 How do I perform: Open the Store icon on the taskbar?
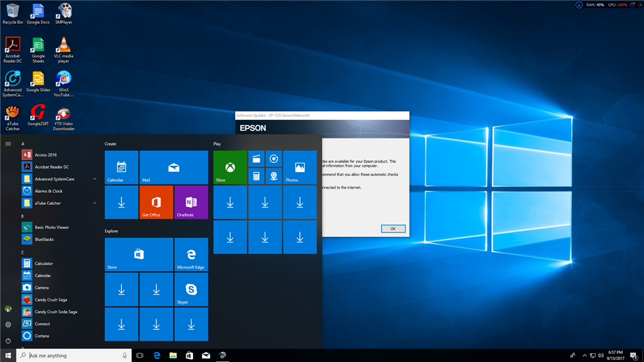point(189,356)
